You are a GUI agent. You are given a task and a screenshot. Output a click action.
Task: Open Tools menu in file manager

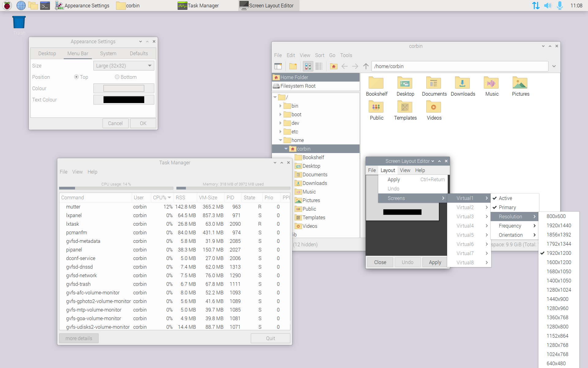point(346,55)
